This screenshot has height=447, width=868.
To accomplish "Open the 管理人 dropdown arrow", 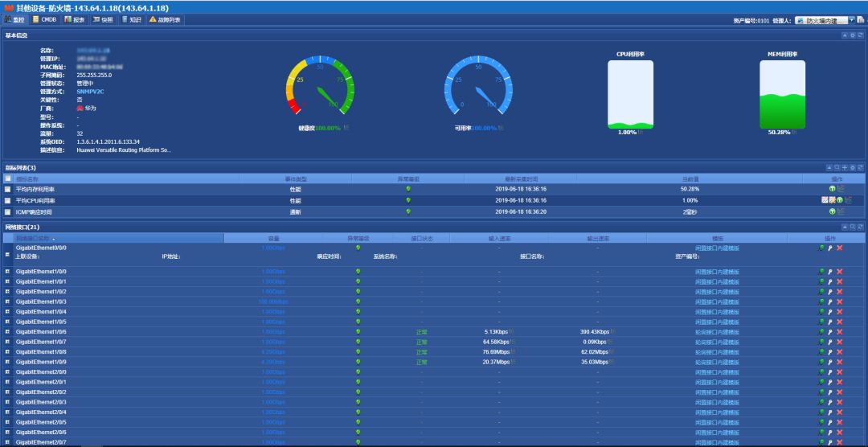I will tap(851, 20).
